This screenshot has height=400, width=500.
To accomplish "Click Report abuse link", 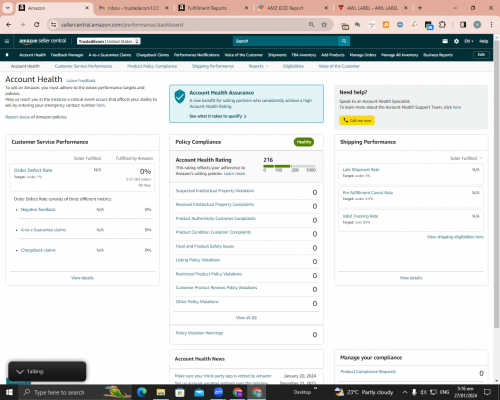I will 17,117.
